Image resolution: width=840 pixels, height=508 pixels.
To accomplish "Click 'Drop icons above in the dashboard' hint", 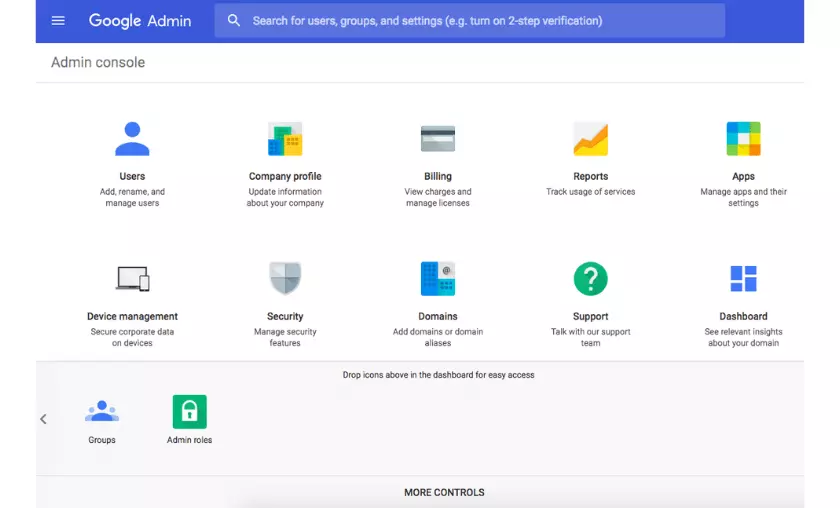I will tap(438, 375).
